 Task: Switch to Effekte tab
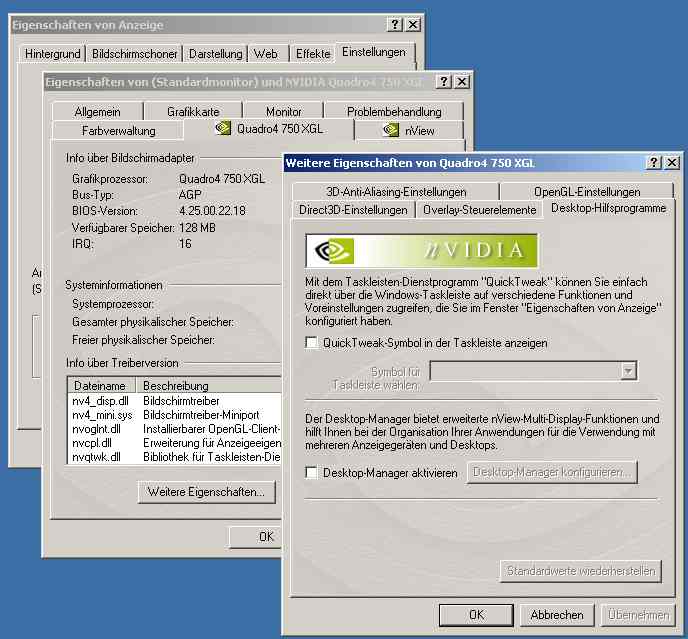[x=313, y=54]
